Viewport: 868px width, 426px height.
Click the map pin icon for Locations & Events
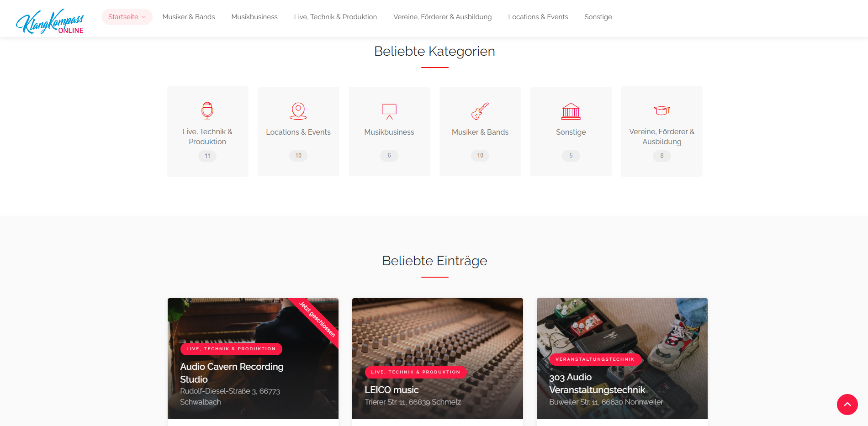(298, 111)
